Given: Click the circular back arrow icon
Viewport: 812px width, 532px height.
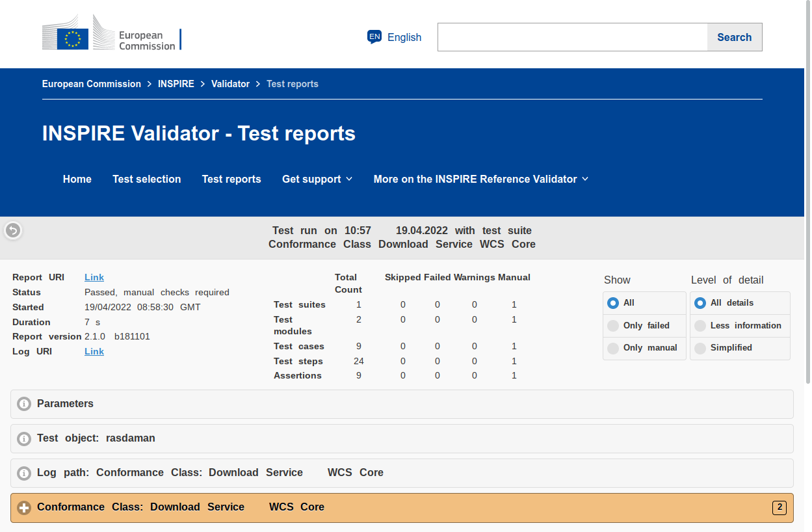Looking at the screenshot, I should [x=13, y=230].
